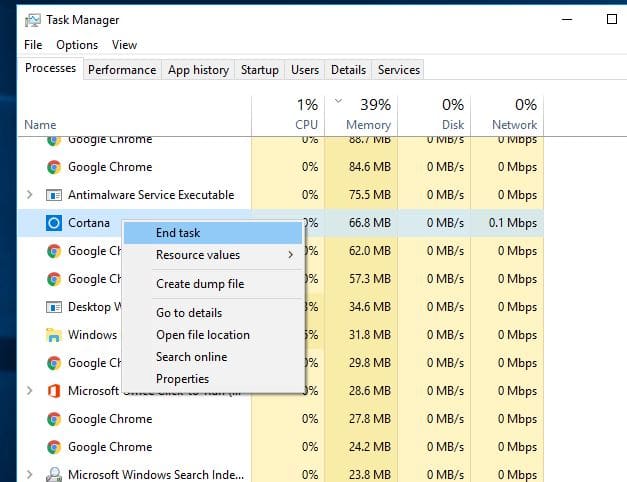Expand Microsoft Windows Search Indexer group

(29, 475)
